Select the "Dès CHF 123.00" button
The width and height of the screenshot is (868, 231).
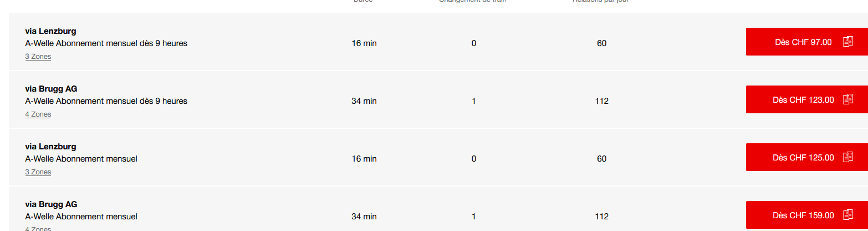click(803, 99)
